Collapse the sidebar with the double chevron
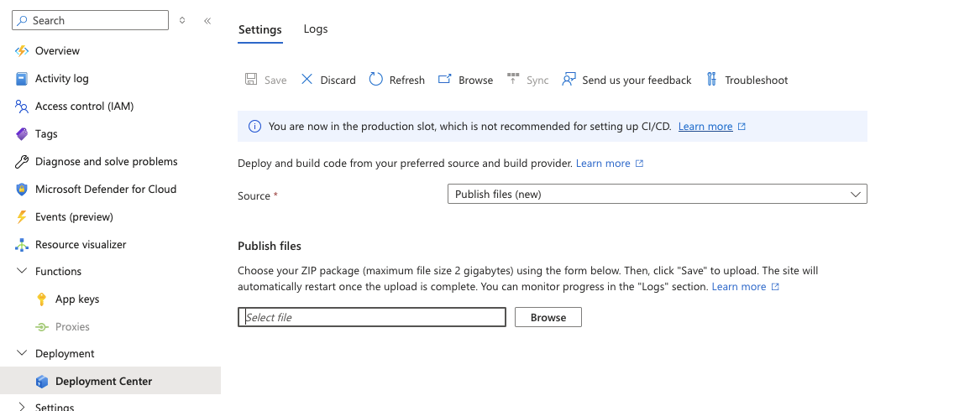Screen dimensions: 980x411 click(x=207, y=21)
